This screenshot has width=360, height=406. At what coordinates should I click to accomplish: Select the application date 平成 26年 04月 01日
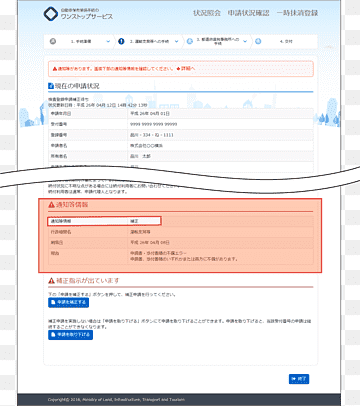pos(150,114)
